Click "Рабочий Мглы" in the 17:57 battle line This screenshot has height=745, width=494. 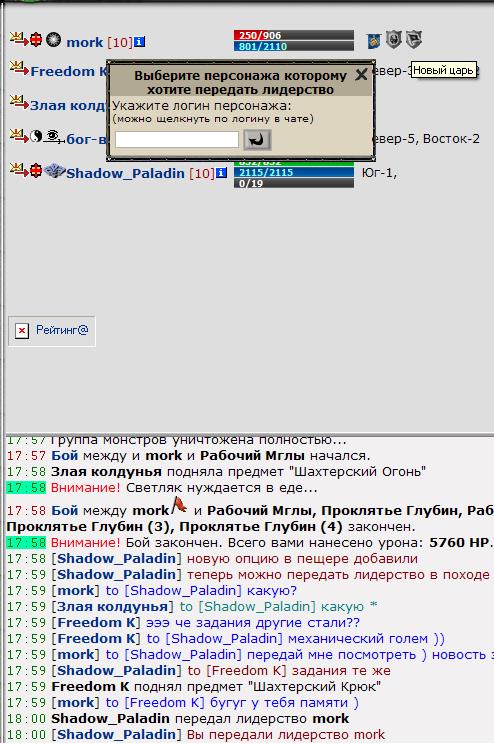click(x=252, y=456)
